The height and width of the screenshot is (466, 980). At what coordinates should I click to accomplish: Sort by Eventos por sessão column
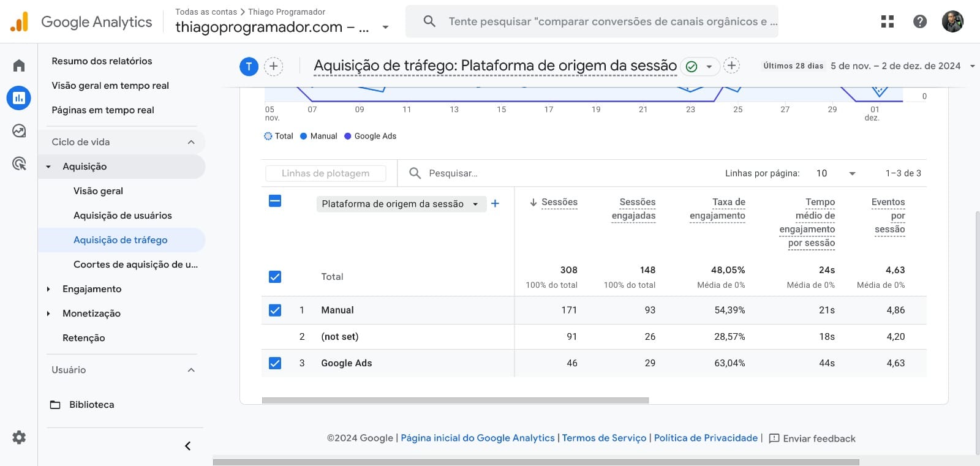(888, 216)
